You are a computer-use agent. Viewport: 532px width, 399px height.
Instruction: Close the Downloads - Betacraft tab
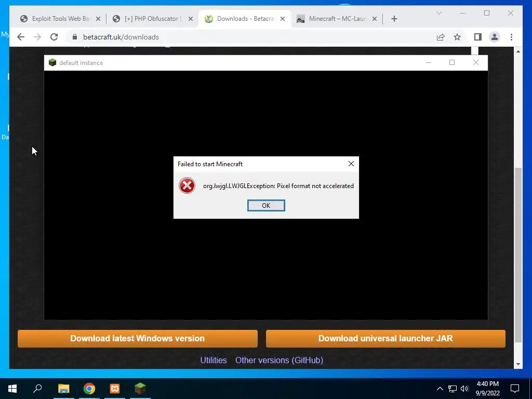(283, 19)
